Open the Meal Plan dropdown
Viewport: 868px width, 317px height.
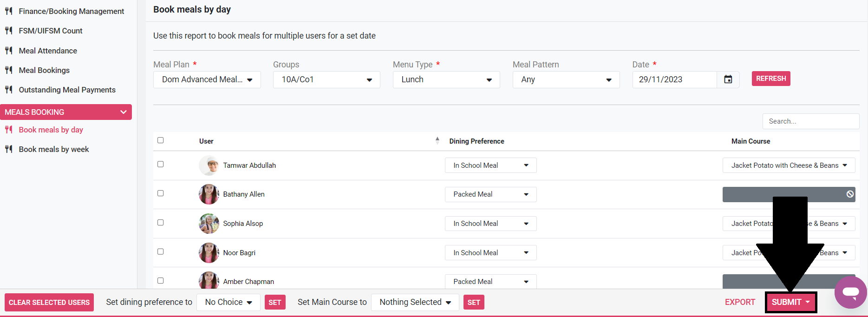(x=207, y=79)
